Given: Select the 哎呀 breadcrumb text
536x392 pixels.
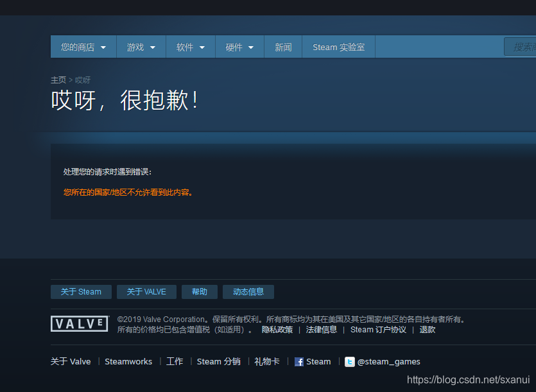Looking at the screenshot, I should tap(83, 80).
